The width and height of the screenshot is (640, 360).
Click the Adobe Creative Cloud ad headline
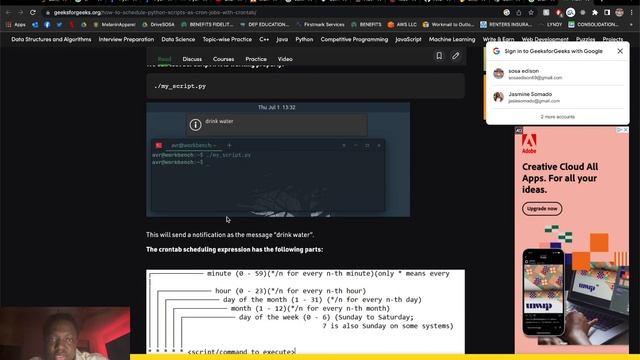(x=560, y=178)
